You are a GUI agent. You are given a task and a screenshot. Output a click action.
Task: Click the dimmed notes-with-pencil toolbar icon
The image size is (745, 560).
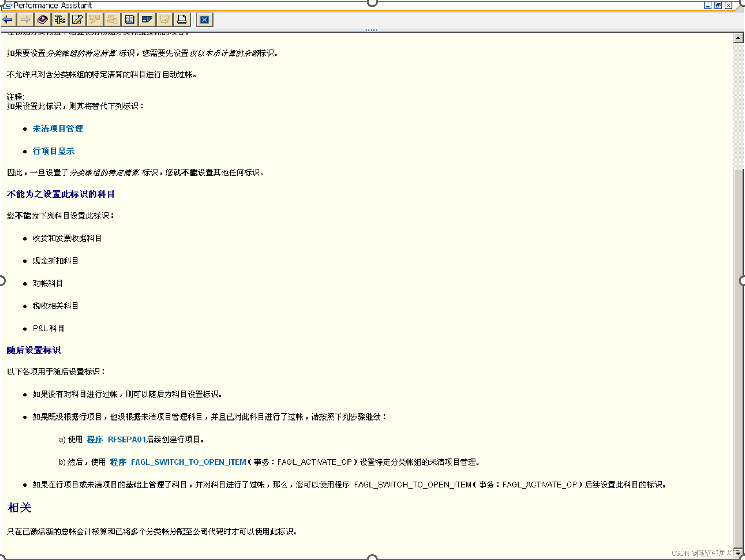click(x=95, y=20)
